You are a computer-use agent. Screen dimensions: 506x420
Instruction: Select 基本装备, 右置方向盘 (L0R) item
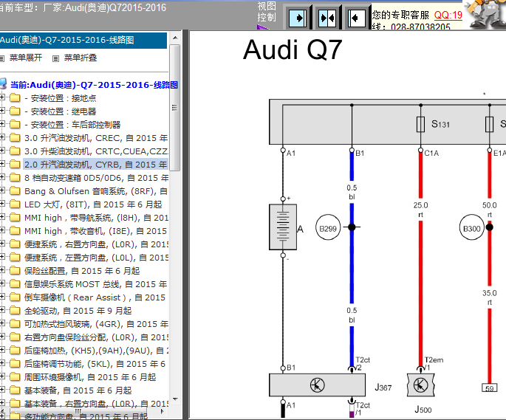click(96, 404)
